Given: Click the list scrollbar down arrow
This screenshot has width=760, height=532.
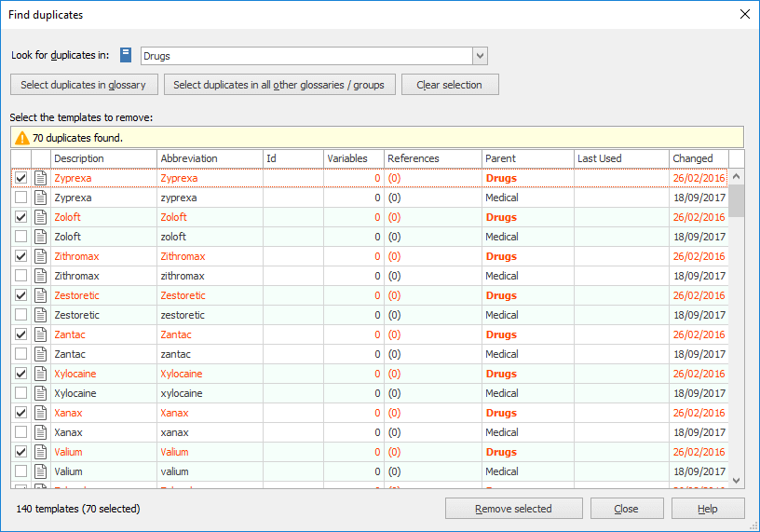Looking at the screenshot, I should click(x=736, y=481).
